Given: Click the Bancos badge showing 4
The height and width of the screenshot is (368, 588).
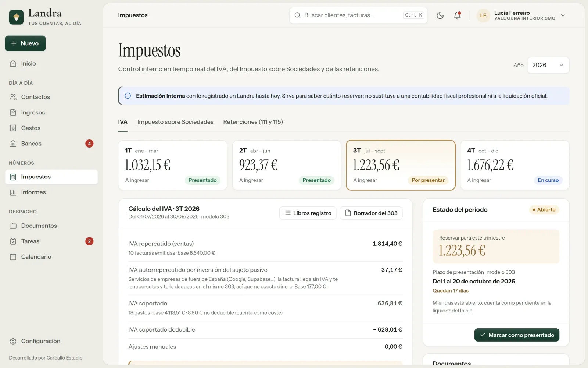Looking at the screenshot, I should click(x=89, y=144).
